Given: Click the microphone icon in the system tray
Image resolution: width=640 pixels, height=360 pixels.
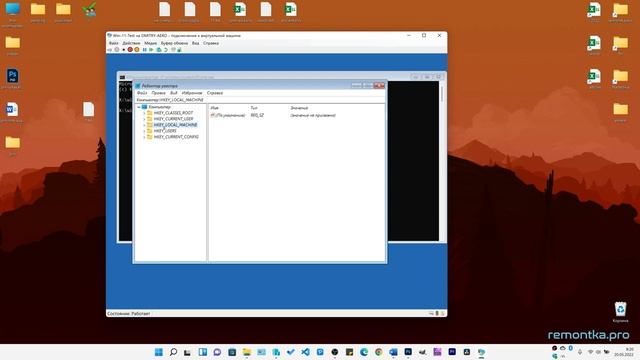Looking at the screenshot, I should point(580,352).
